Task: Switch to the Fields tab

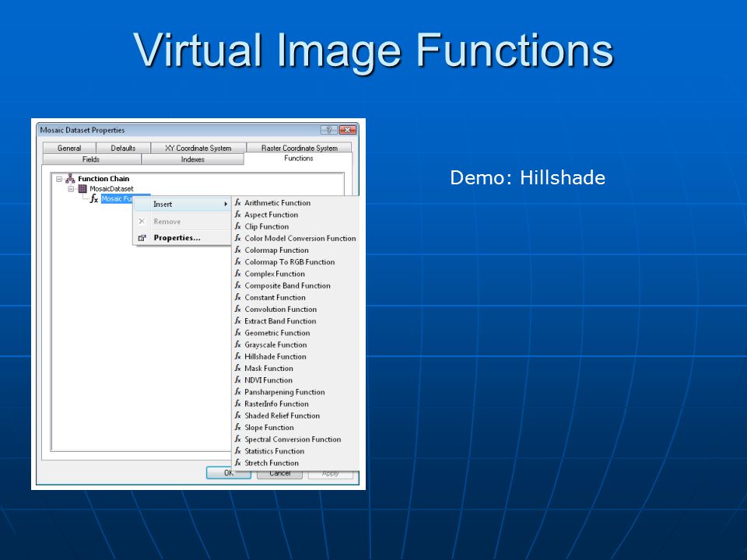Action: pos(91,159)
